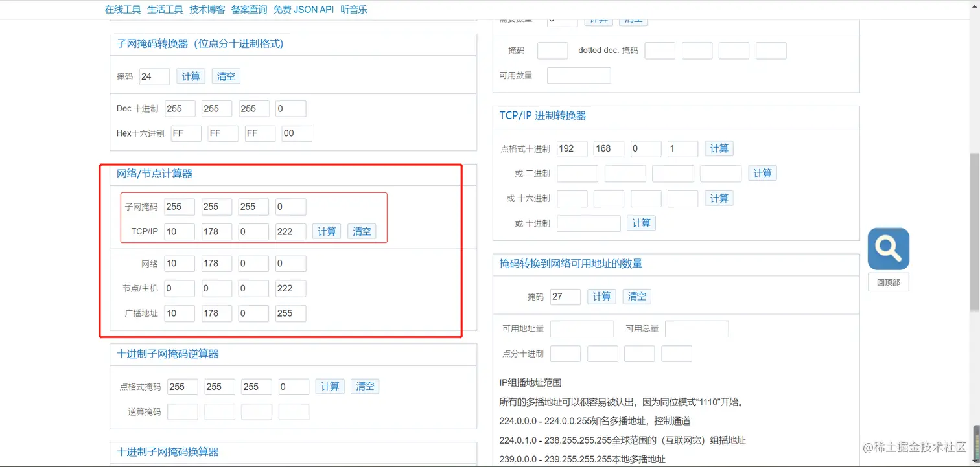Click TCP/IP second octet field 178
This screenshot has width=980, height=467.
216,232
